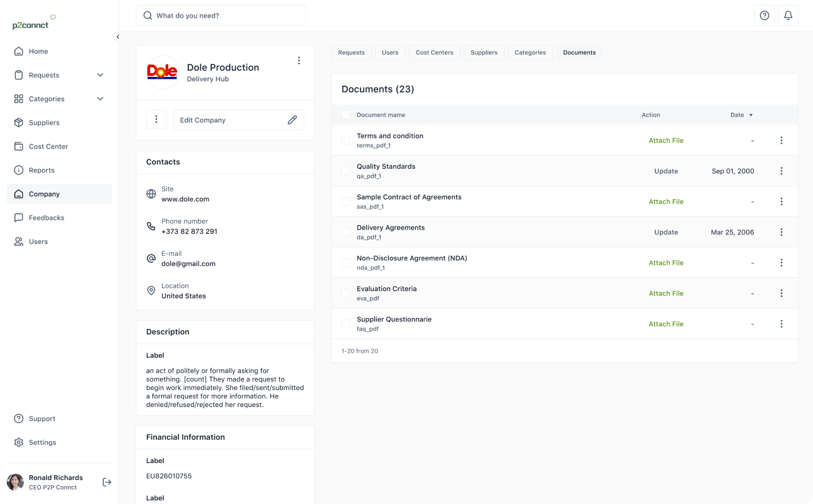
Task: Click the pencil icon in Edit Company
Action: pyautogui.click(x=292, y=120)
